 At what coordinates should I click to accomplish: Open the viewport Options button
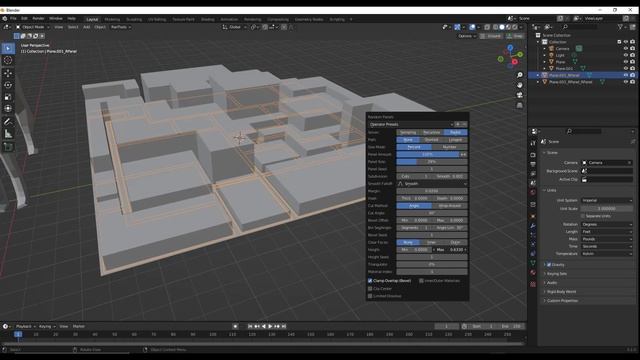(467, 36)
